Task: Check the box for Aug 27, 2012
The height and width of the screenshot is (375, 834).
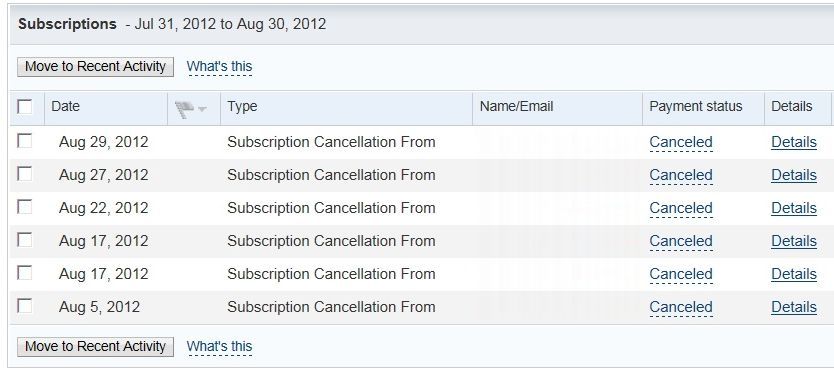Action: (24, 174)
